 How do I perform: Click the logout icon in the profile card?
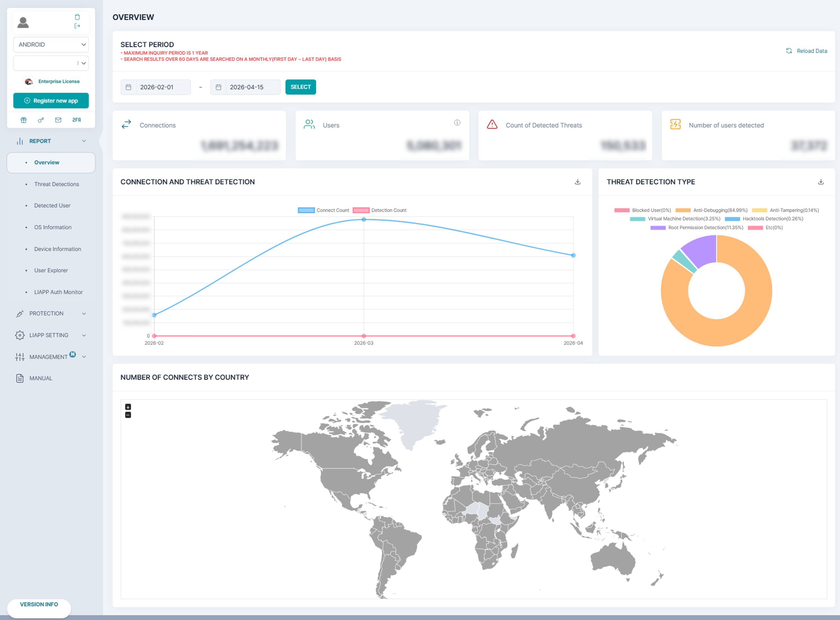click(77, 26)
